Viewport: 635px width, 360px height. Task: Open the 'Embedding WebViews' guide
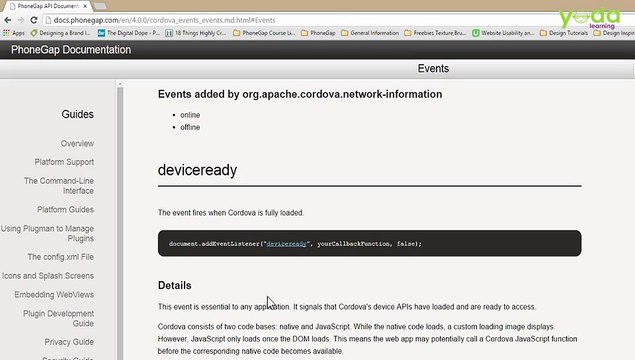pyautogui.click(x=54, y=294)
